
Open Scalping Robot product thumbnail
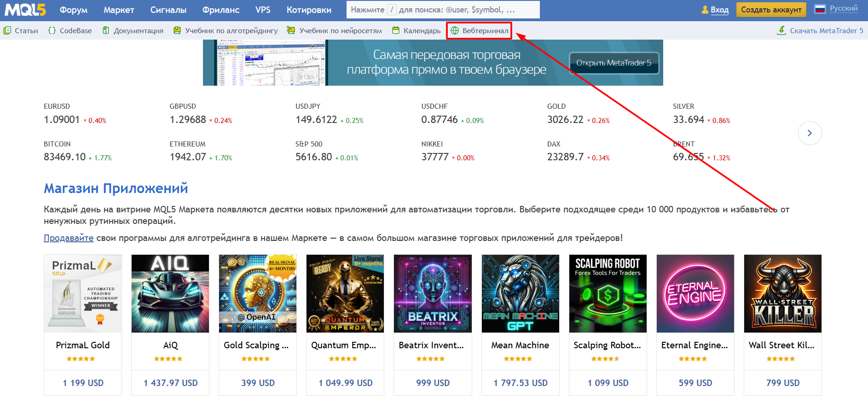point(608,293)
